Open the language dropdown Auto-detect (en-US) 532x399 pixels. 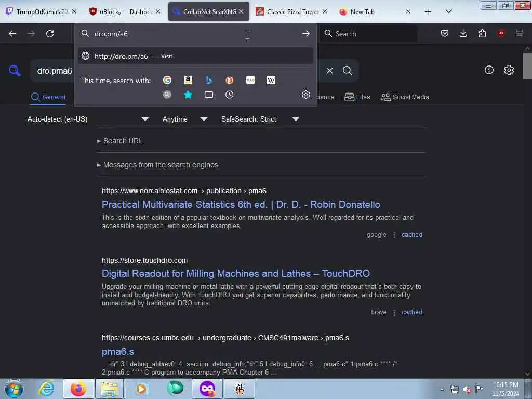tap(88, 119)
